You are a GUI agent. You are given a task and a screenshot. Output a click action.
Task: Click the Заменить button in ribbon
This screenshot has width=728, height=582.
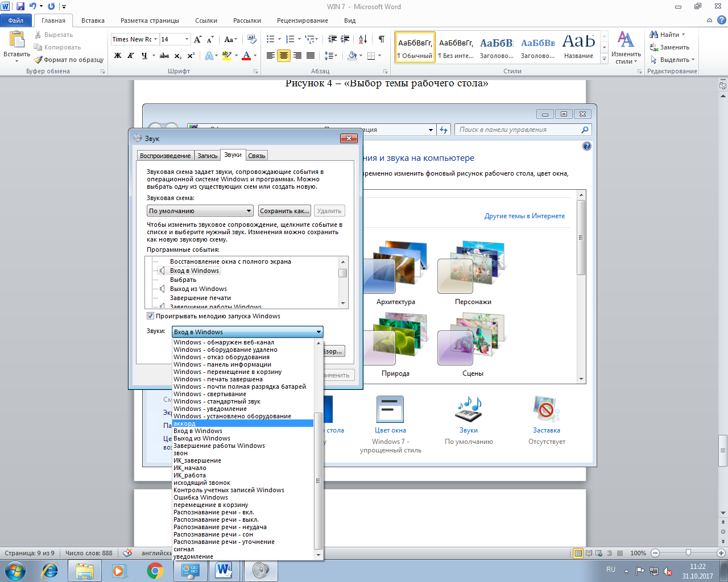tap(669, 47)
